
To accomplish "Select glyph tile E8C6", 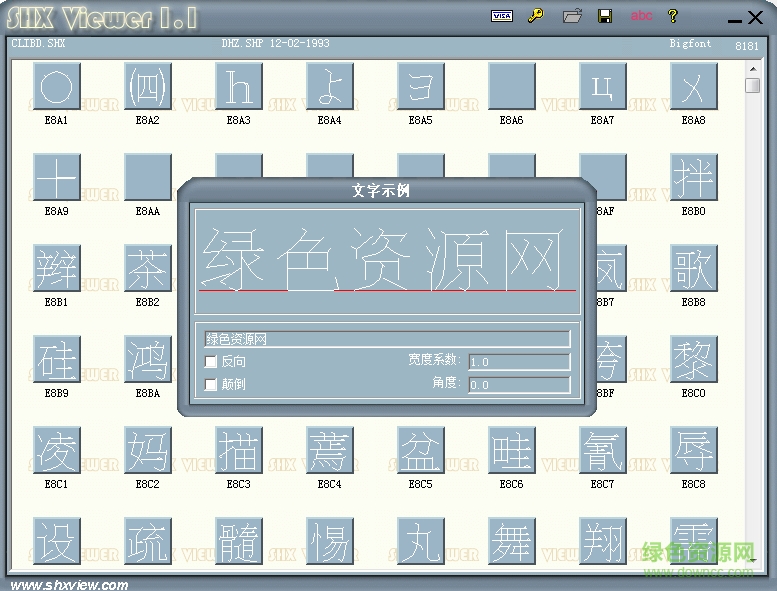I will click(511, 450).
